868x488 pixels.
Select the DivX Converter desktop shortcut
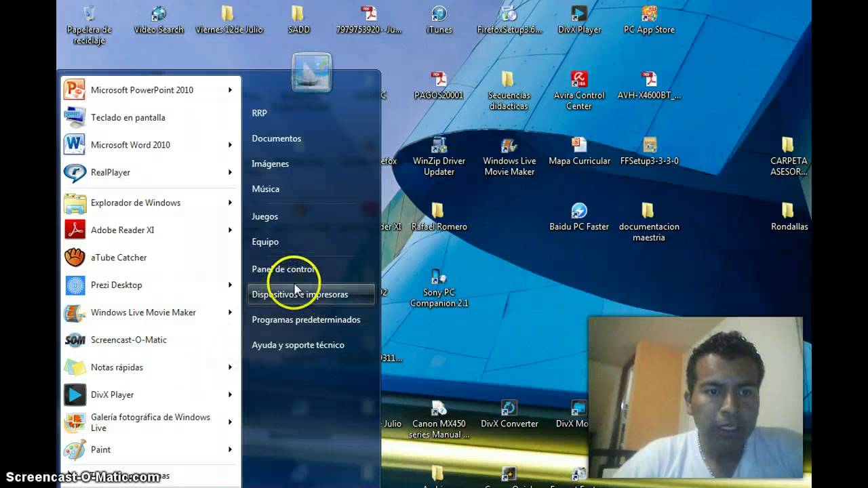click(509, 413)
